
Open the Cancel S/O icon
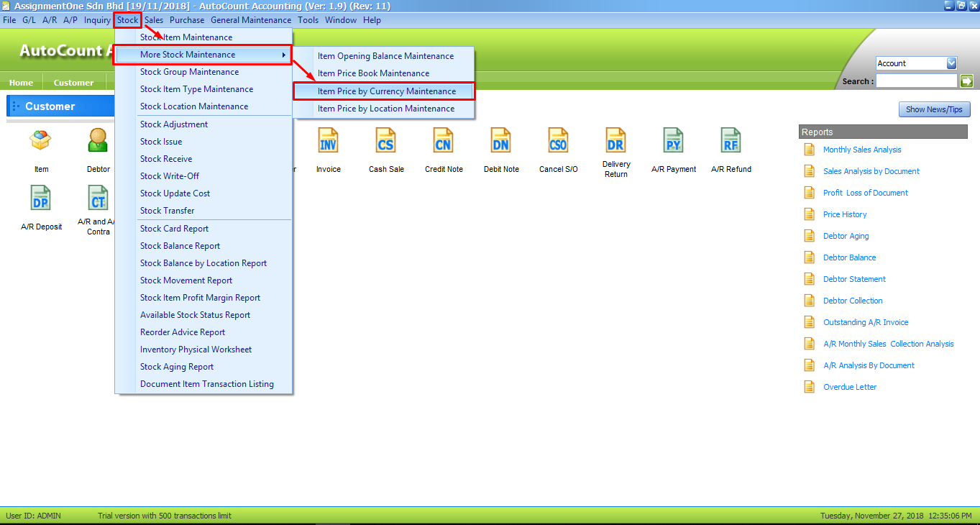tap(558, 140)
